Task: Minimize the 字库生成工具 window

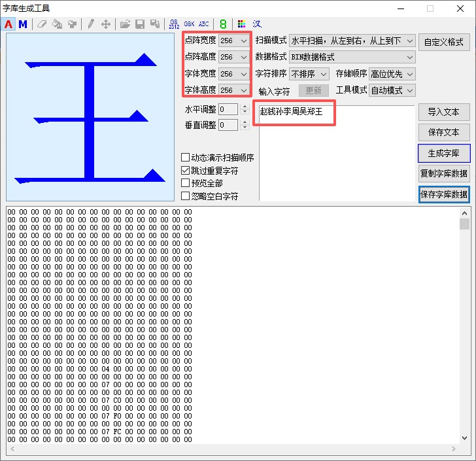Action: coord(401,9)
